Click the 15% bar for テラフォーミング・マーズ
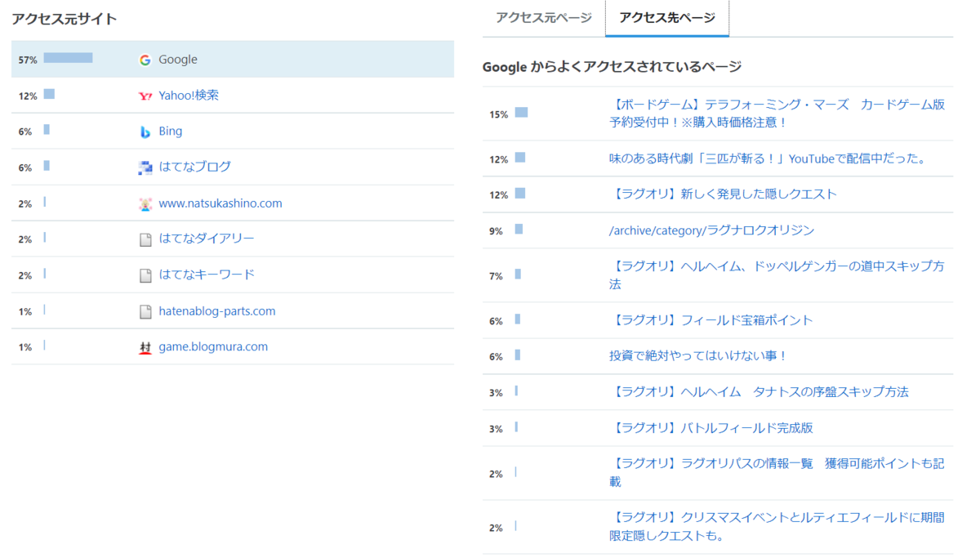 521,113
